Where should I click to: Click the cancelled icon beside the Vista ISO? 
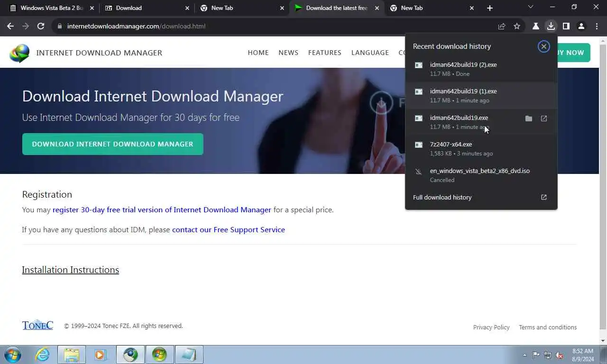pos(419,172)
